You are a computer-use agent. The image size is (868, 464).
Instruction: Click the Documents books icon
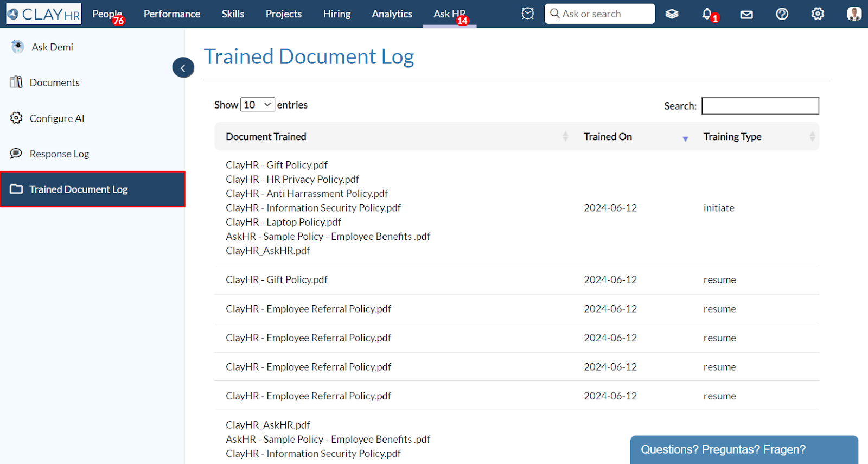pos(16,82)
